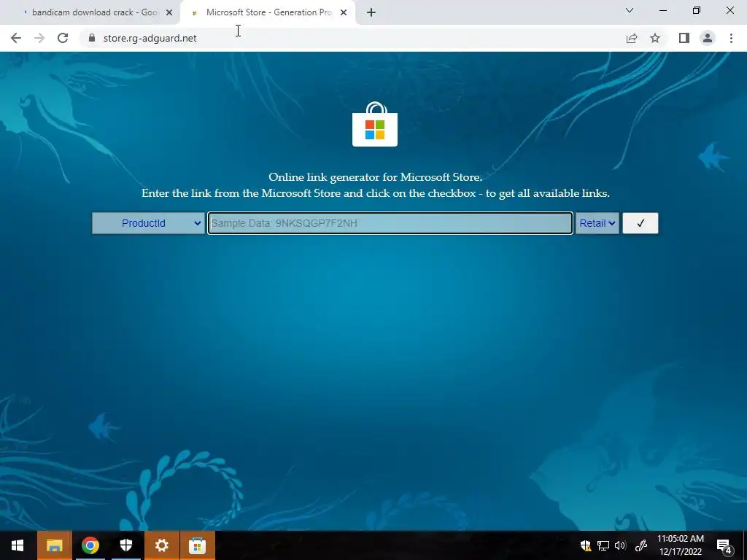Reload the current page
This screenshot has width=747, height=560.
tap(63, 38)
